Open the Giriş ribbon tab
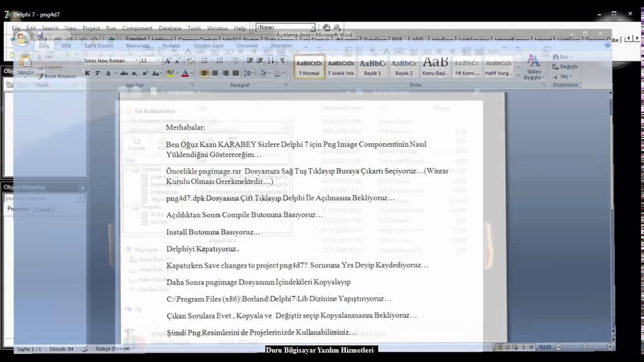The height and width of the screenshot is (362, 644). click(x=44, y=45)
